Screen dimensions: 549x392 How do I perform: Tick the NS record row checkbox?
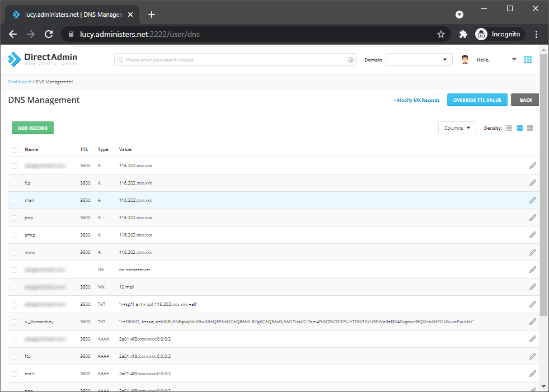pos(15,270)
